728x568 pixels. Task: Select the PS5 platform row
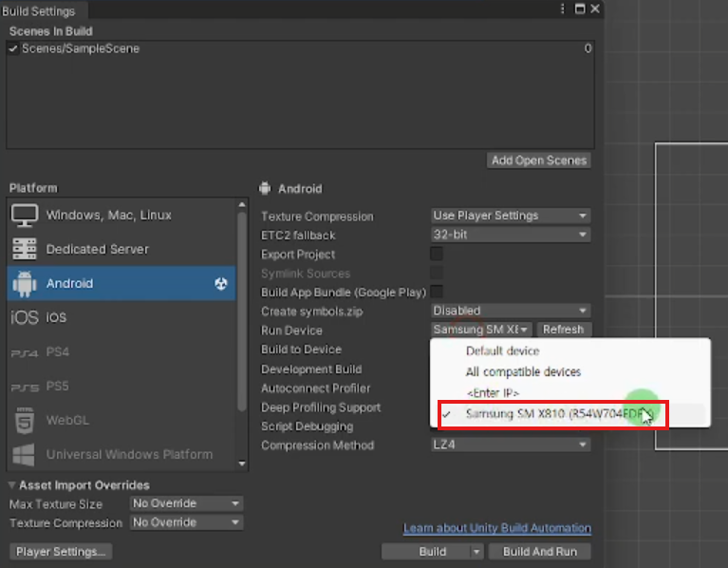point(121,387)
